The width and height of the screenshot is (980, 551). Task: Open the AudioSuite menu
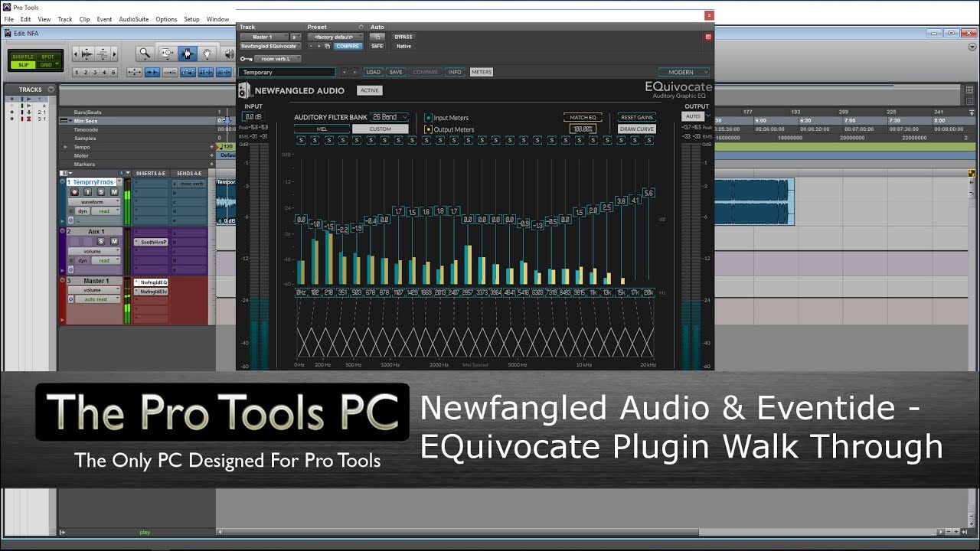pyautogui.click(x=134, y=19)
